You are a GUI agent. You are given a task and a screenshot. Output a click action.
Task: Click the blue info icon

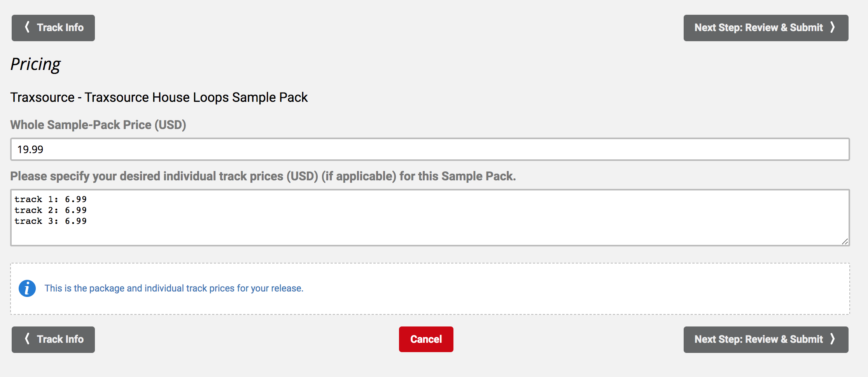(x=27, y=288)
